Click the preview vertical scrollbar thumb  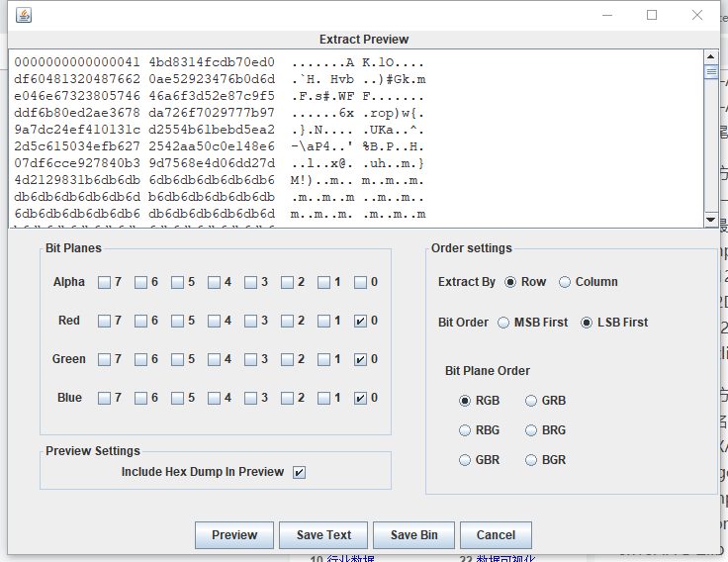point(711,72)
